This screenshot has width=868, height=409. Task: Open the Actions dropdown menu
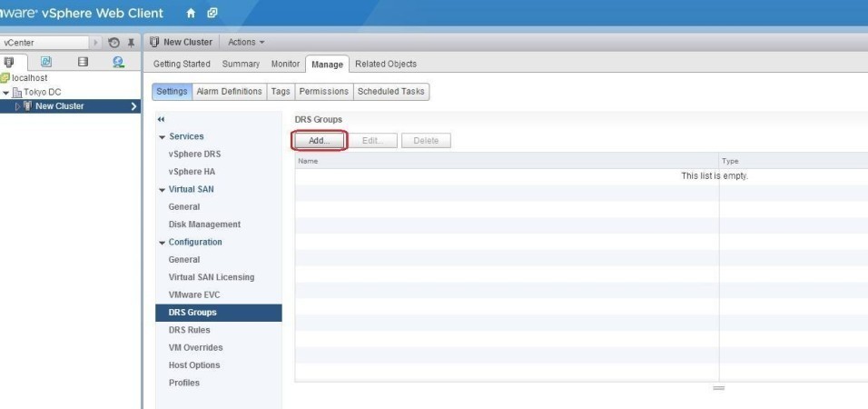point(246,42)
